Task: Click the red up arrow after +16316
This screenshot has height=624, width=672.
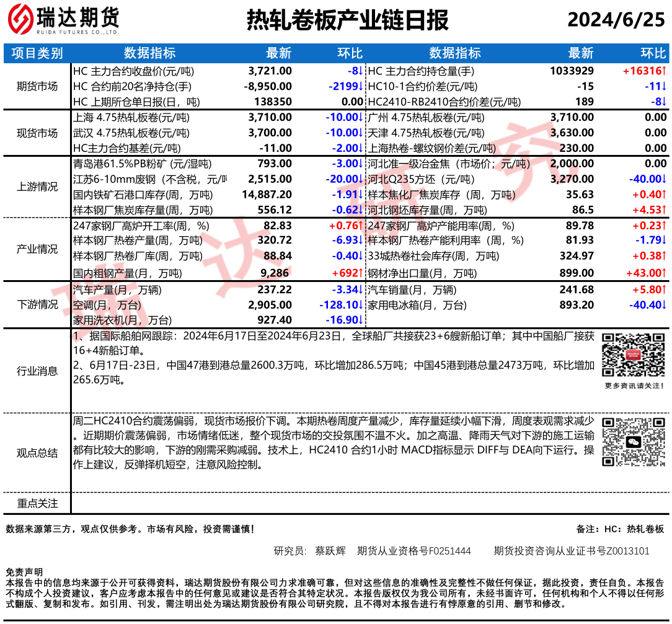Action: click(664, 71)
